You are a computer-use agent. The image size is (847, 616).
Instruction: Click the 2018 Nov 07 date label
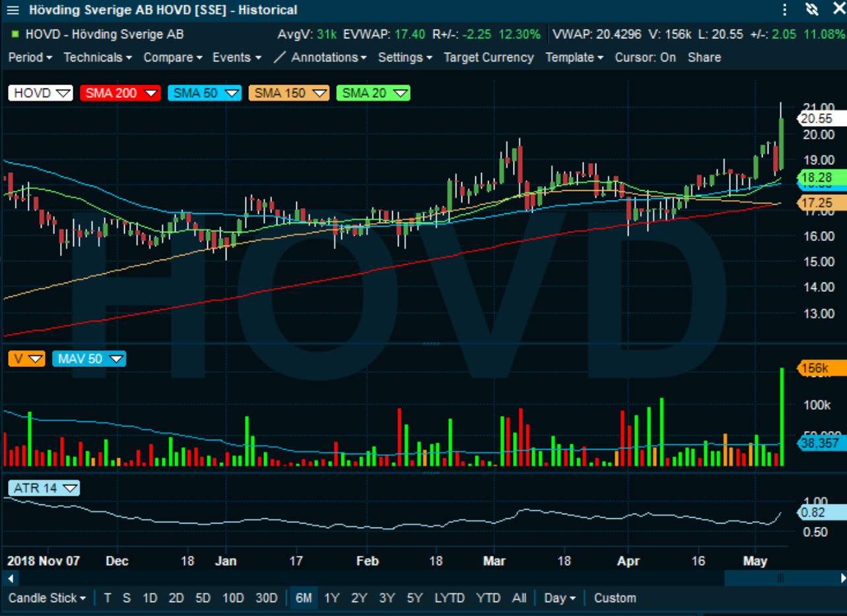click(x=43, y=561)
